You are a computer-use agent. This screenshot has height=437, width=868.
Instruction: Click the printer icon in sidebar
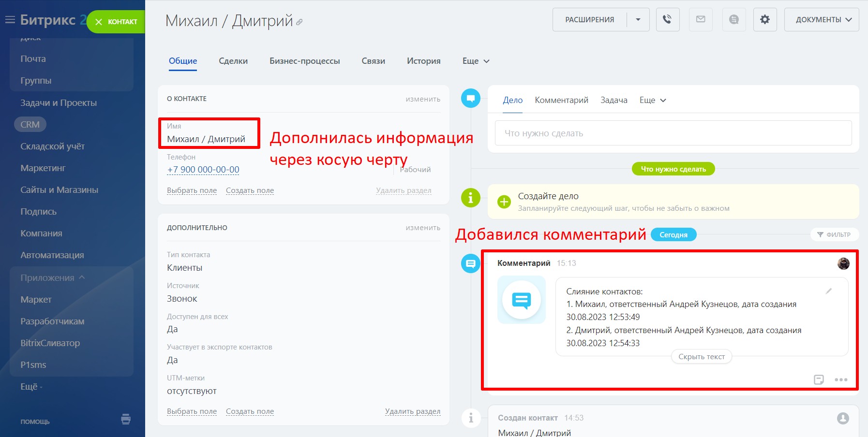pyautogui.click(x=126, y=419)
